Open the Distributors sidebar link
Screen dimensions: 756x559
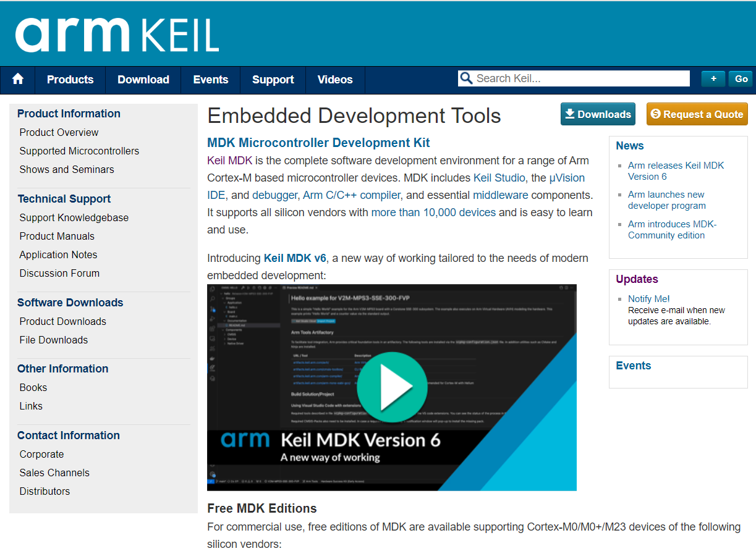tap(45, 491)
